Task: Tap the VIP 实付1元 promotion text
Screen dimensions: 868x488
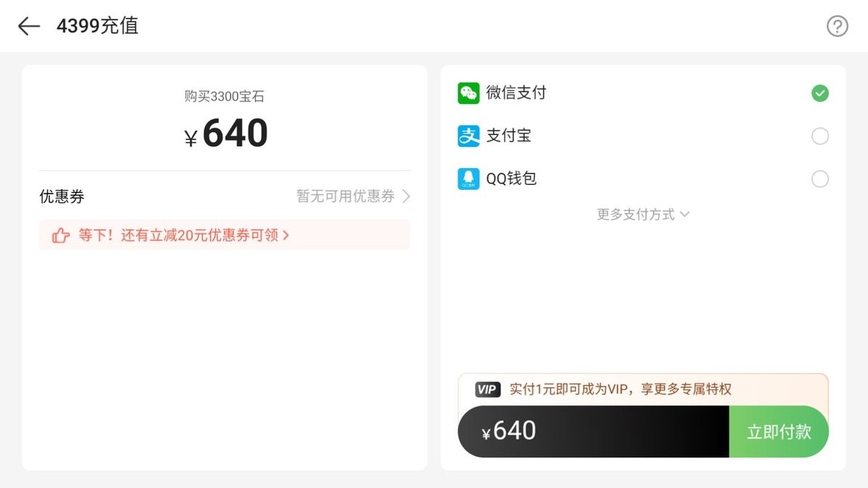Action: tap(620, 389)
